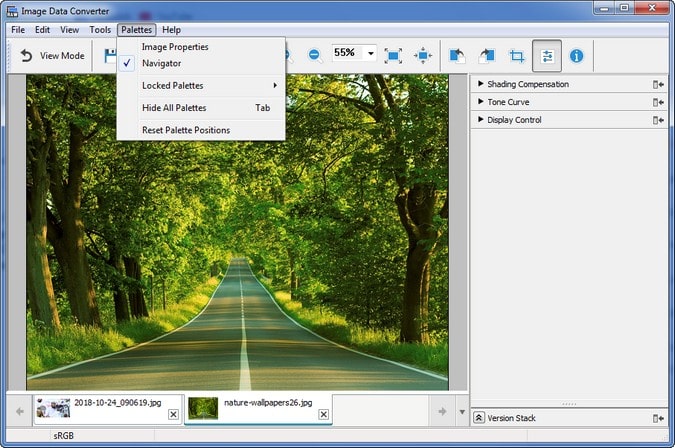Close the open Palettes menu
Viewport: 675px width, 448px height.
(136, 30)
